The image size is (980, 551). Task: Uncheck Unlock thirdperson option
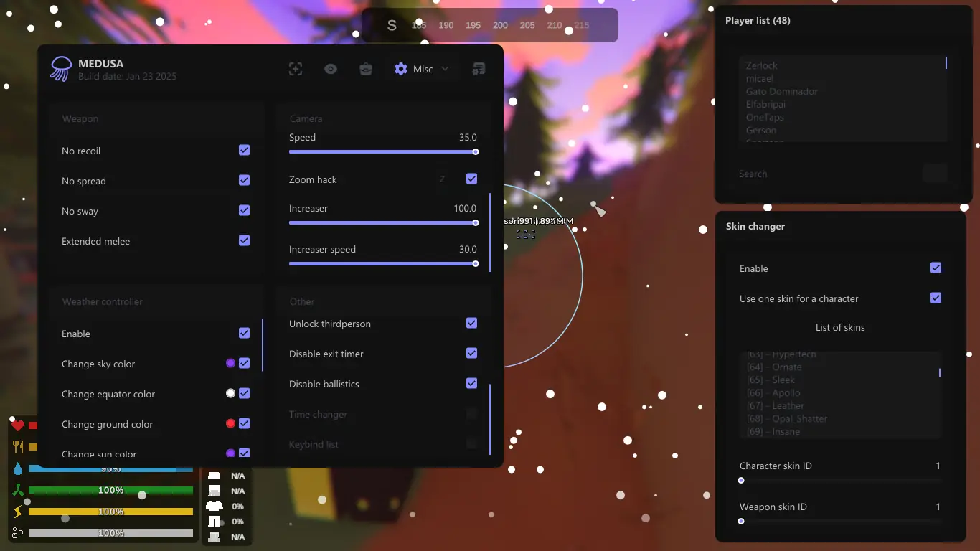(x=471, y=323)
